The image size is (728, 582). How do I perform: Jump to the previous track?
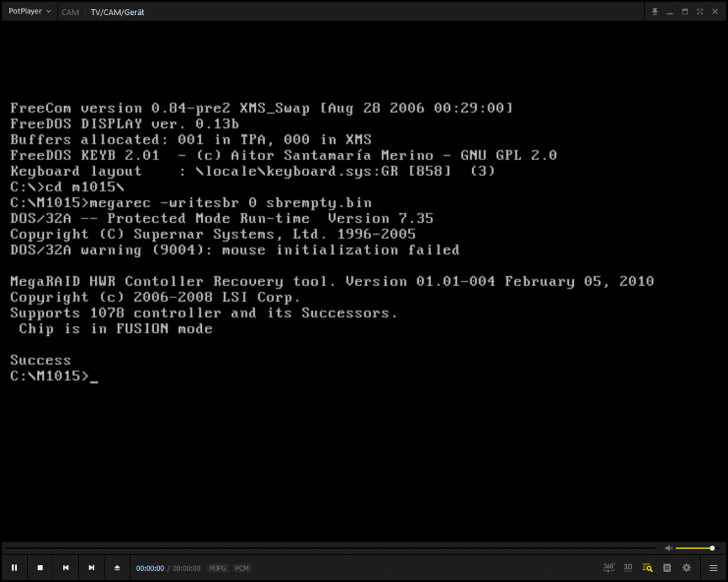tap(65, 568)
